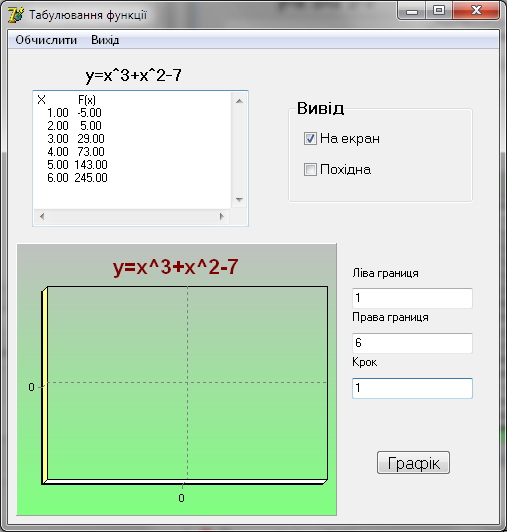Select the row 4.00 73.00

click(x=75, y=152)
